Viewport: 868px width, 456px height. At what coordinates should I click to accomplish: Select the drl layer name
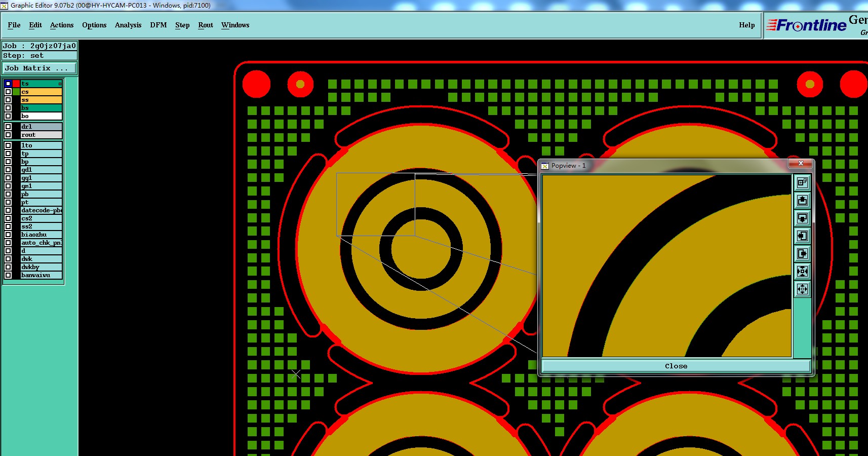point(41,127)
